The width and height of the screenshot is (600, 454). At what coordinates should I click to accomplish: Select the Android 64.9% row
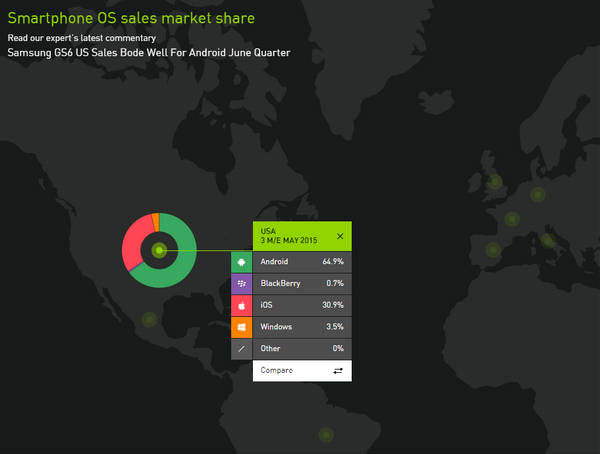pyautogui.click(x=302, y=262)
